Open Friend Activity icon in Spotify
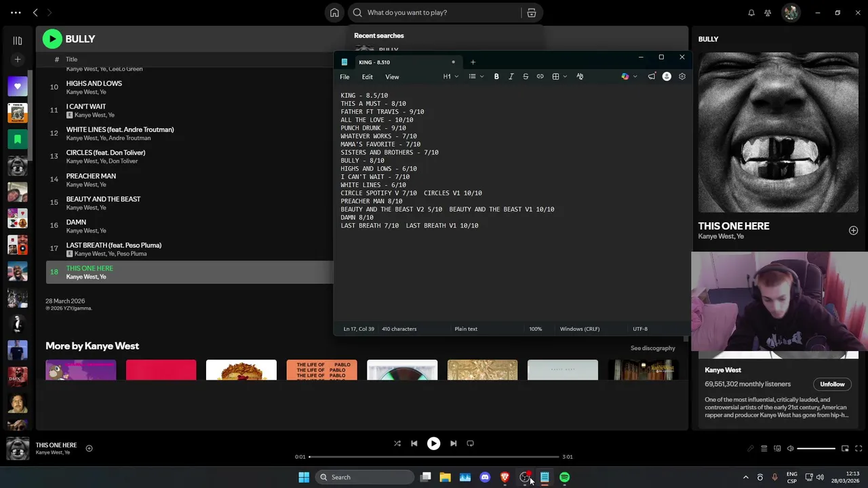Viewport: 868px width, 488px height. click(768, 12)
